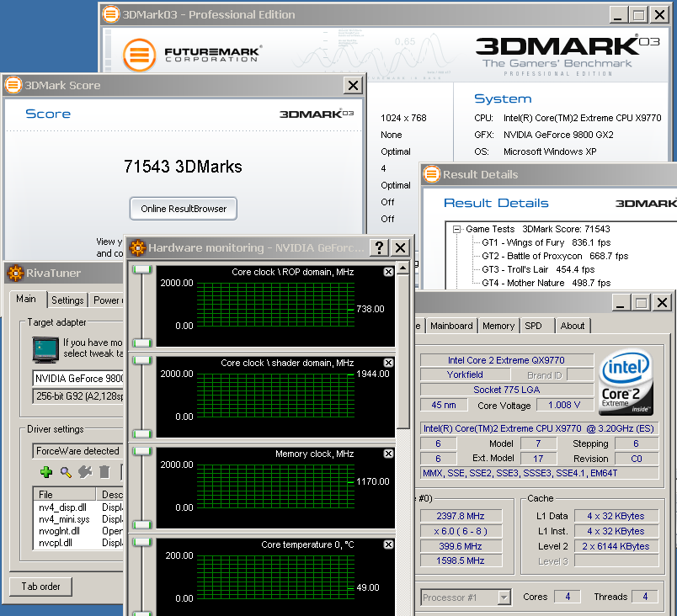
Task: Select GT3 - Troll's Lair result row
Action: click(x=538, y=269)
